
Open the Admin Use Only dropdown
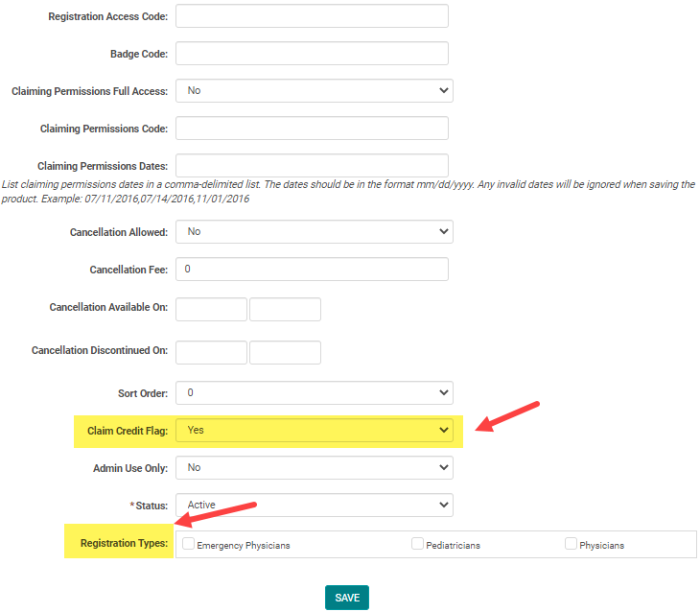point(315,467)
